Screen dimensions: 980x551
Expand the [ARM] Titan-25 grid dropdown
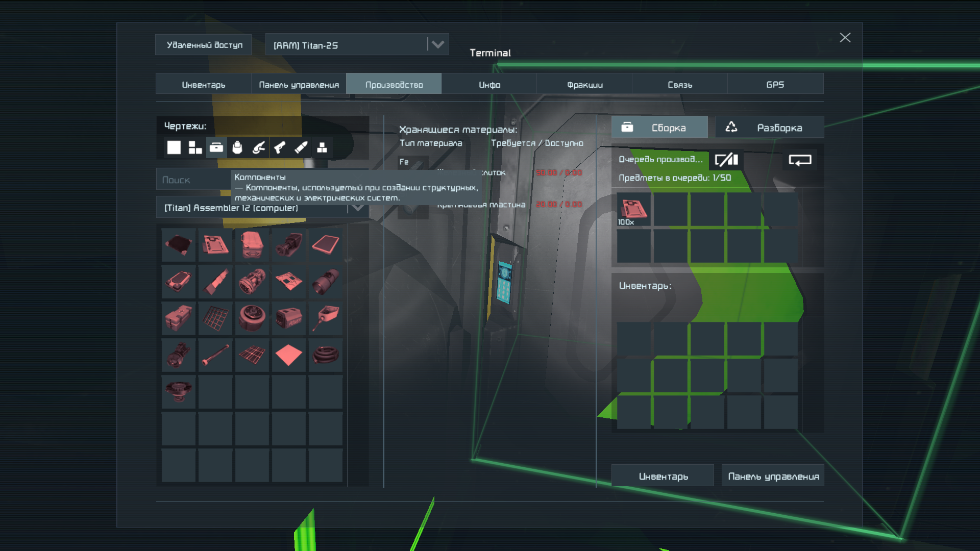[x=437, y=45]
